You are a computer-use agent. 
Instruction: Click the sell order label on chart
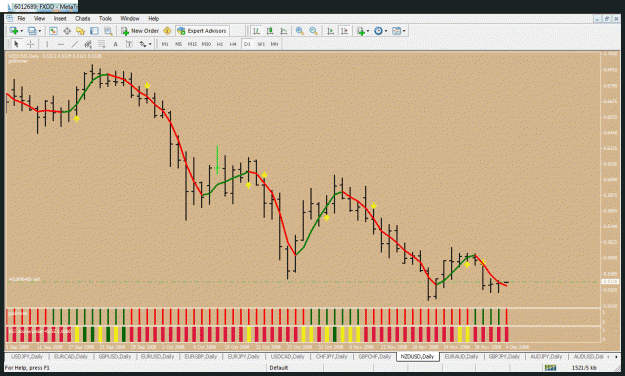[x=24, y=280]
